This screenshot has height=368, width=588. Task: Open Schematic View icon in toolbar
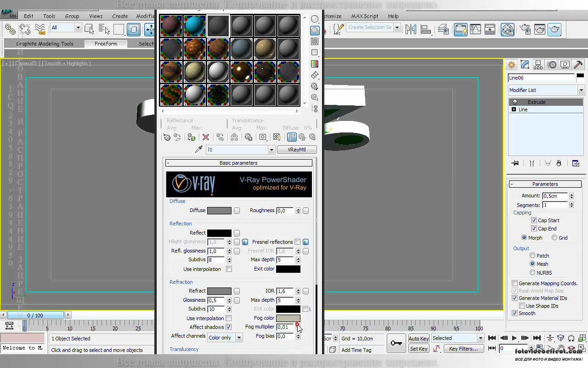point(490,30)
